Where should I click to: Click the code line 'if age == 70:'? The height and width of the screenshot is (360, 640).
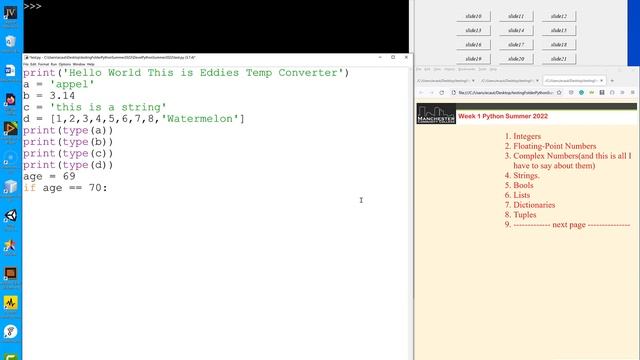65,188
